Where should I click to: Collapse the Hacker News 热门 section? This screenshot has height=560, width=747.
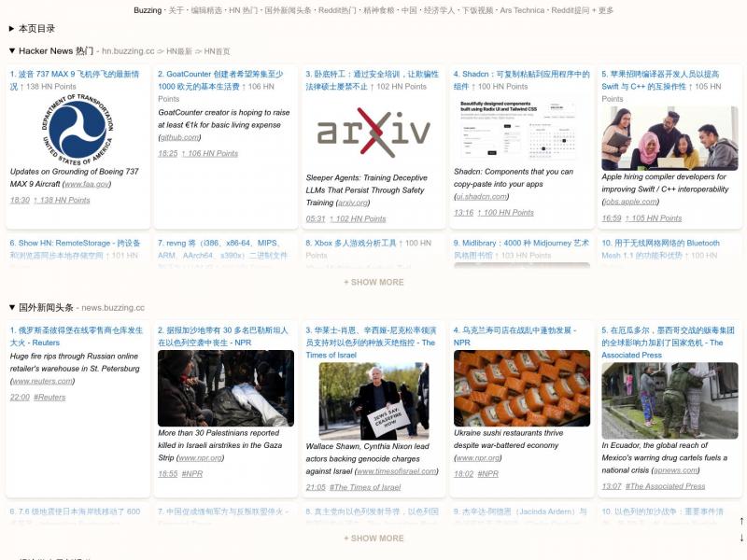12,51
